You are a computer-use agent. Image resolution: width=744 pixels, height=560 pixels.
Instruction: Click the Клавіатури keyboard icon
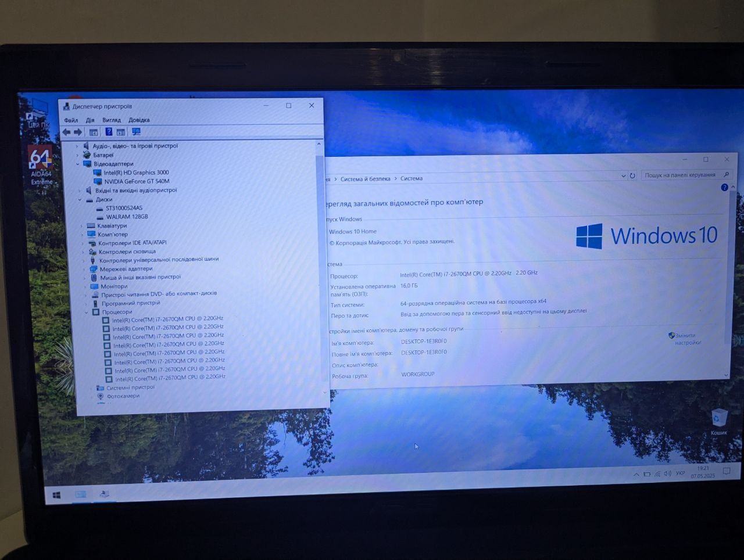pos(91,226)
